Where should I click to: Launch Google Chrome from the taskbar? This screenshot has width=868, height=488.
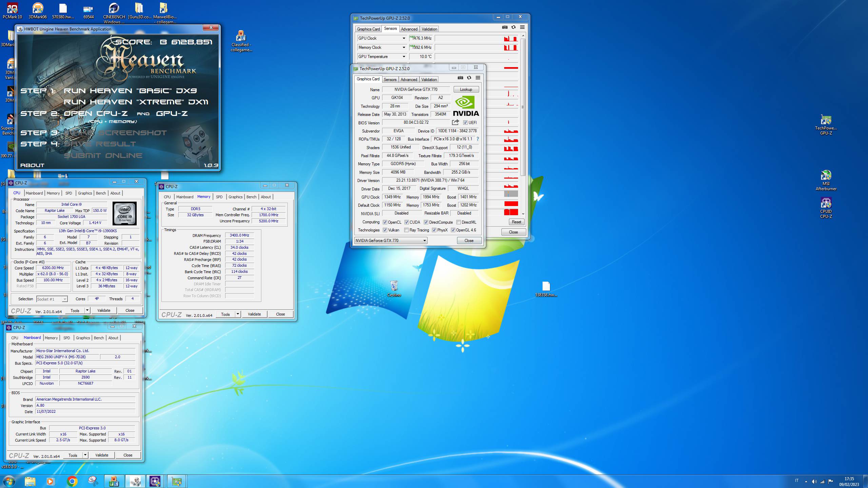click(72, 481)
